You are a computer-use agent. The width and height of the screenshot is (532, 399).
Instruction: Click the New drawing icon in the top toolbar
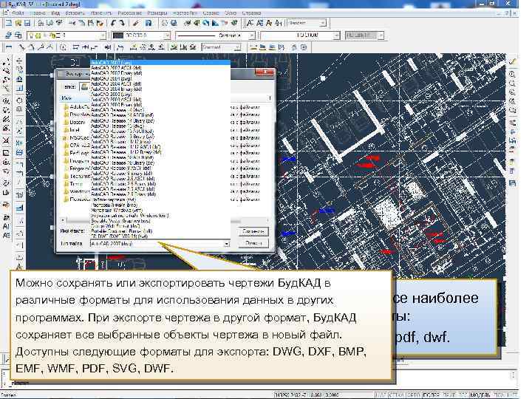(7, 24)
